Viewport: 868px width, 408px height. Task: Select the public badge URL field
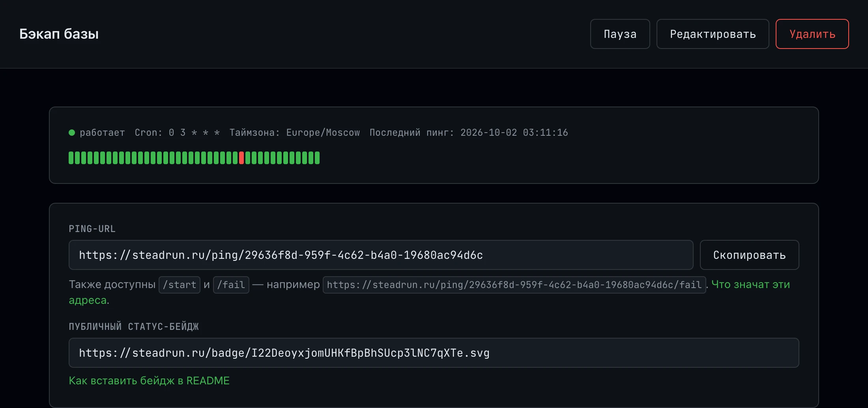tap(434, 353)
